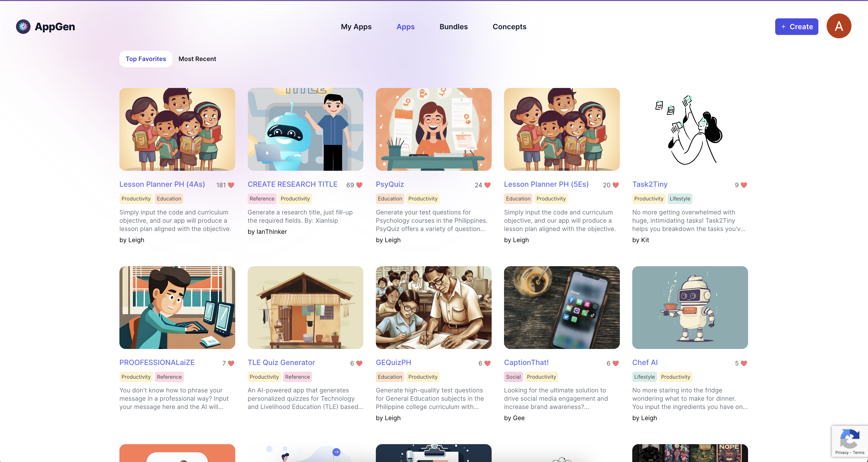Open the TLE Quiz Generator title link

pyautogui.click(x=281, y=362)
